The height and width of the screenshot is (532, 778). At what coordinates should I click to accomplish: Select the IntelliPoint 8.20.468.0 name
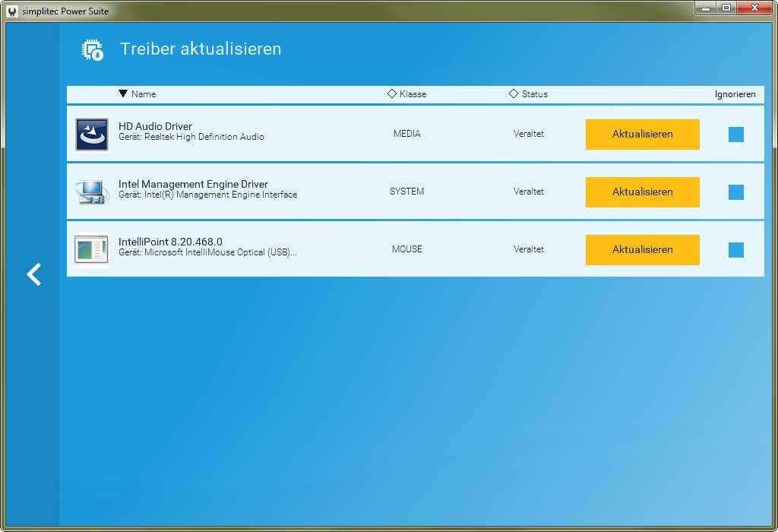point(170,242)
